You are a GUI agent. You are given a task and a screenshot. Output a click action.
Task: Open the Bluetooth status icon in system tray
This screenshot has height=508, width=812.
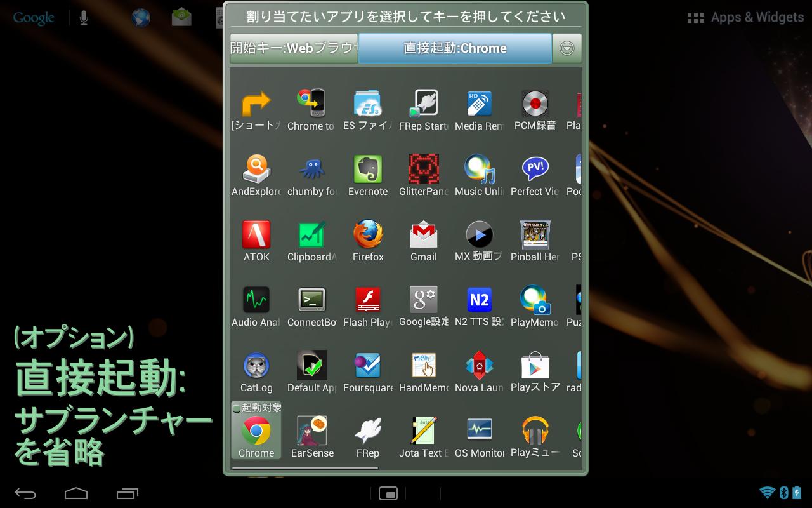[x=783, y=493]
